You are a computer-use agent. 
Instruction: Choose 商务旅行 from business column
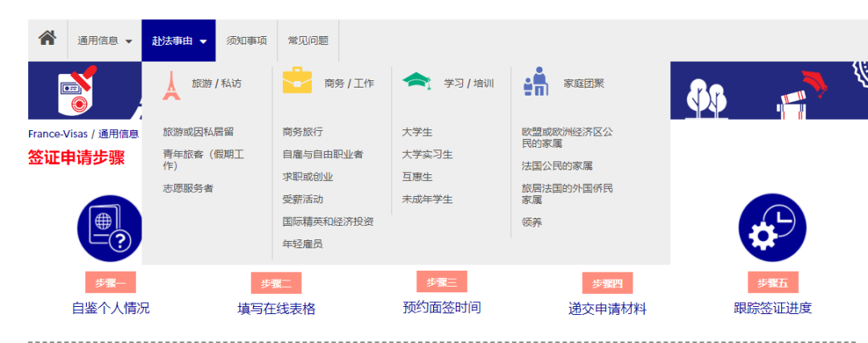click(x=303, y=132)
